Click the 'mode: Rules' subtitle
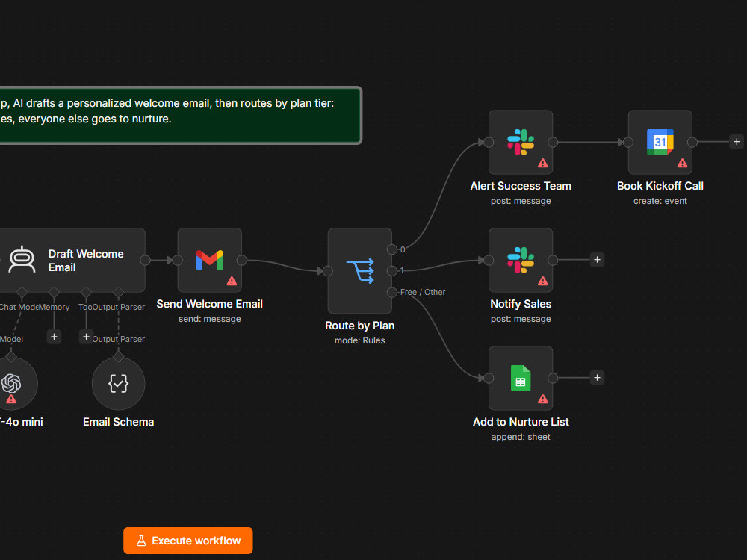Image resolution: width=747 pixels, height=560 pixels. tap(360, 340)
